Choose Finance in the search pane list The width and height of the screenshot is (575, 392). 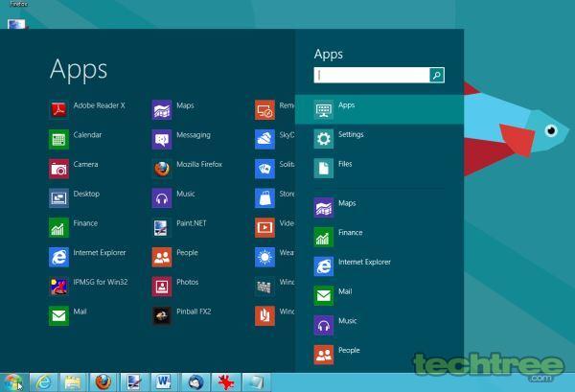click(x=379, y=237)
